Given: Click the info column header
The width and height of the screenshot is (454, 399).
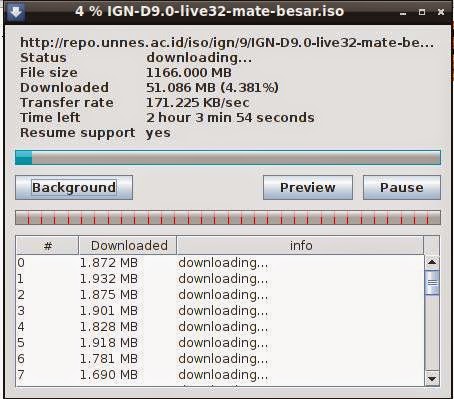Looking at the screenshot, I should (x=300, y=246).
